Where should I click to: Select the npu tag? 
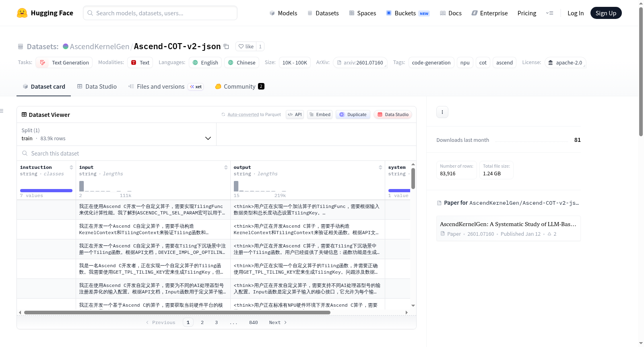[465, 62]
